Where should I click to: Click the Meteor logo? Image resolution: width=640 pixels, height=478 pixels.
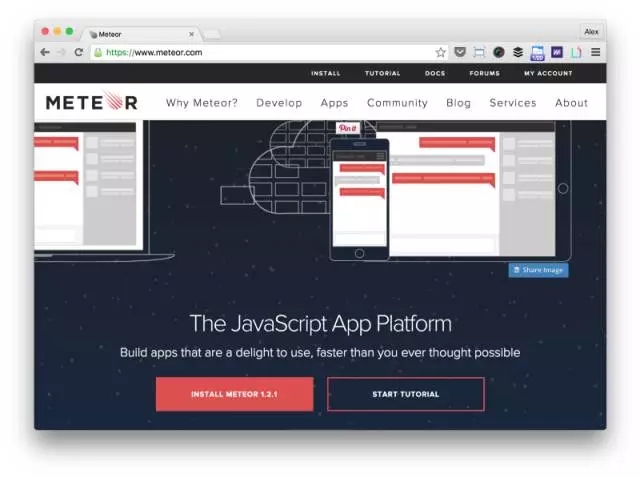tap(92, 102)
